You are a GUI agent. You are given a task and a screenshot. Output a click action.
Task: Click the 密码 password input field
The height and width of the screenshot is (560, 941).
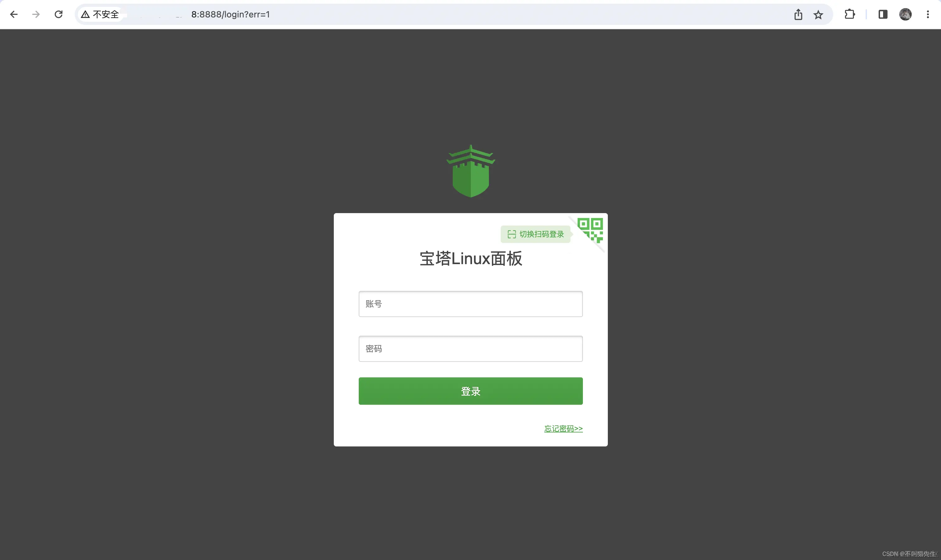point(470,348)
